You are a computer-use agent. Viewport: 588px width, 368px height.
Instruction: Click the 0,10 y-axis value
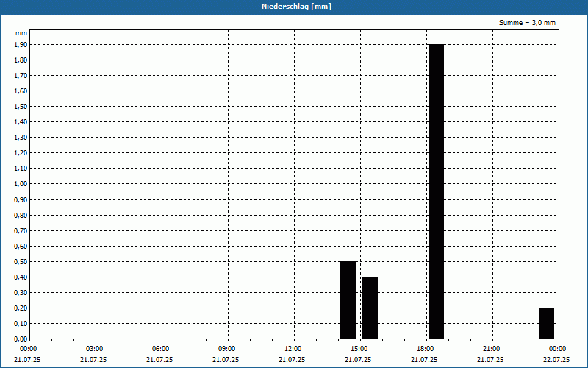point(21,324)
